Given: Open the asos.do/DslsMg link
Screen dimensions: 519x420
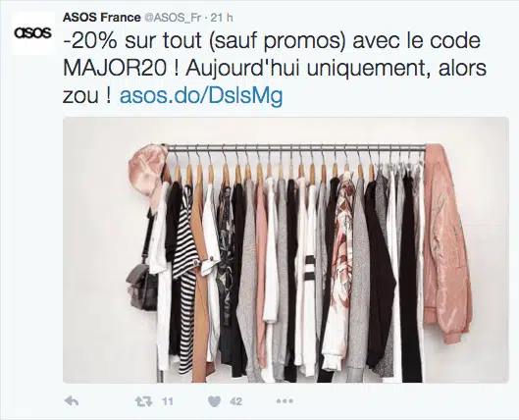Looking at the screenshot, I should tap(201, 96).
